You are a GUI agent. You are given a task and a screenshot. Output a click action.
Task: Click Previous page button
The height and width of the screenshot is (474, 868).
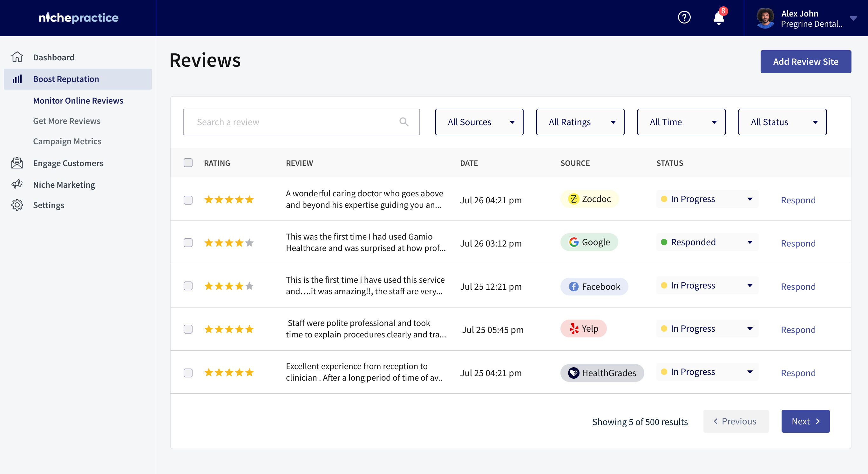tap(736, 421)
